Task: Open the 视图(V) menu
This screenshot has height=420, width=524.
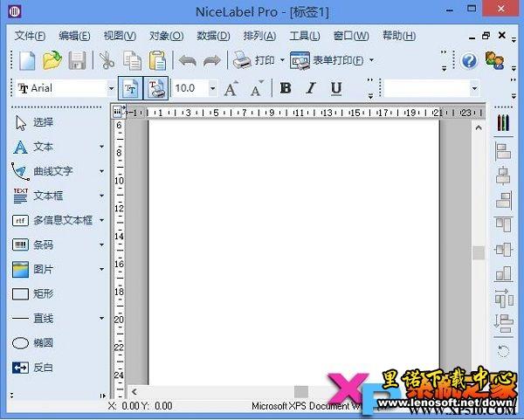Action: 120,36
